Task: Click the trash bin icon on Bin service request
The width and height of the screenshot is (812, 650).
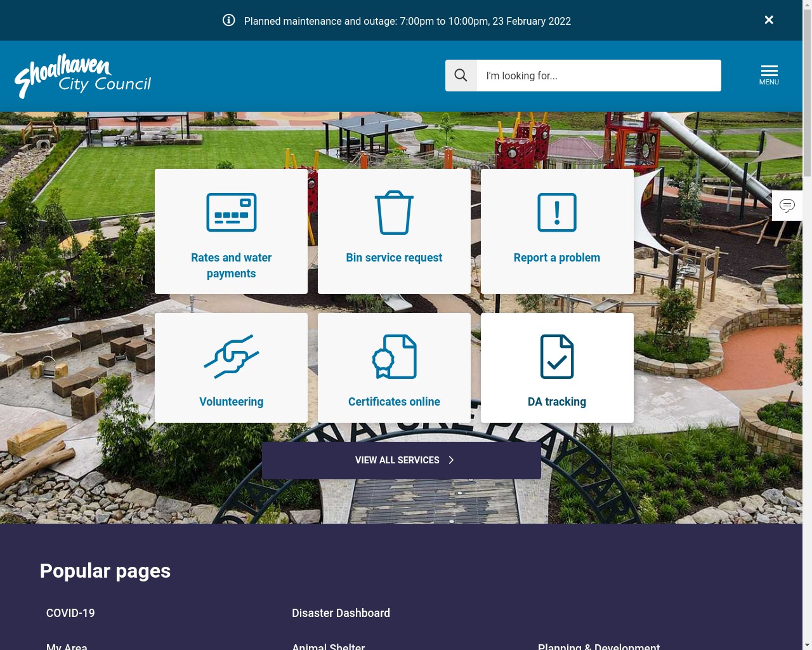Action: coord(394,212)
